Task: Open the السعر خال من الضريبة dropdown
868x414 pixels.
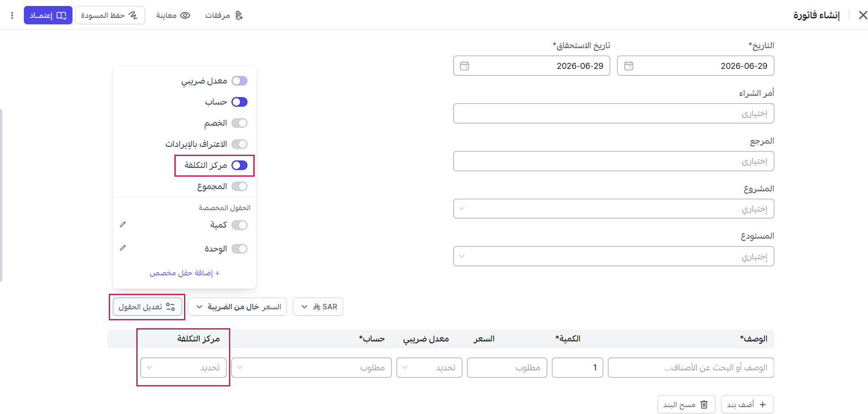Action: pyautogui.click(x=237, y=307)
